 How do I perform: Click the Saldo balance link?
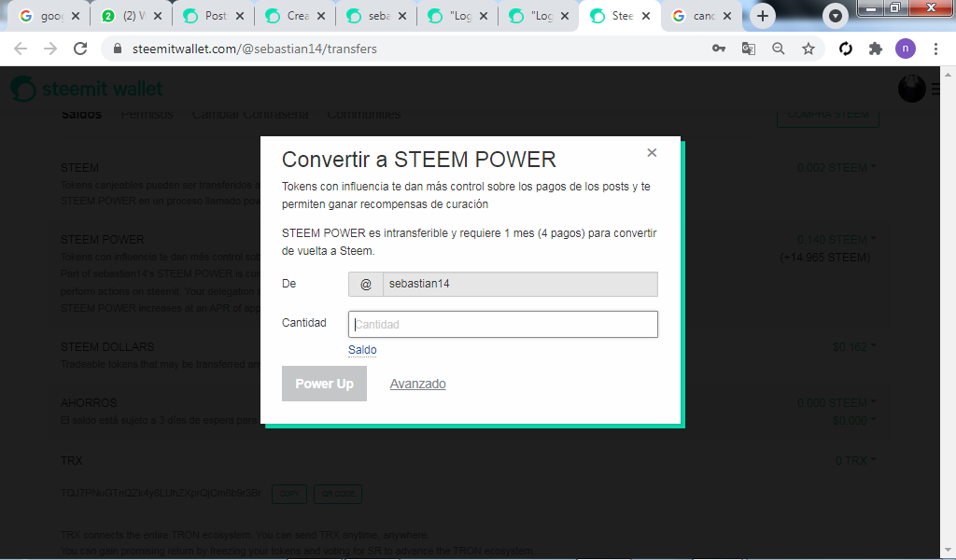click(362, 350)
